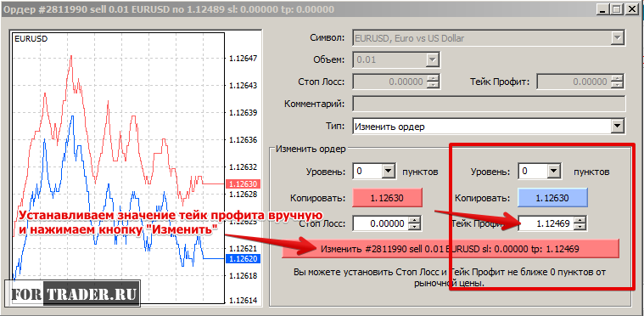Click the Символ label
Viewport: 644px width, 316px height.
(x=327, y=38)
